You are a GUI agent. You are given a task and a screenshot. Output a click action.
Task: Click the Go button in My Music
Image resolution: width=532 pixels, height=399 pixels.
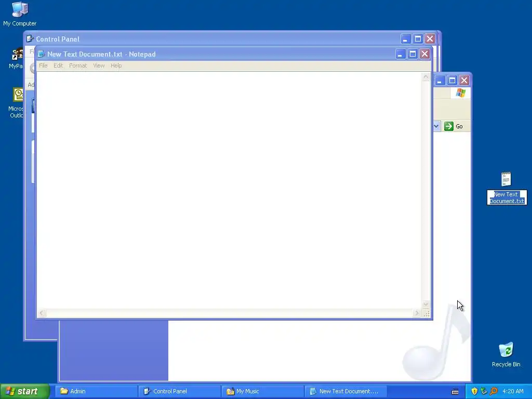pyautogui.click(x=454, y=126)
